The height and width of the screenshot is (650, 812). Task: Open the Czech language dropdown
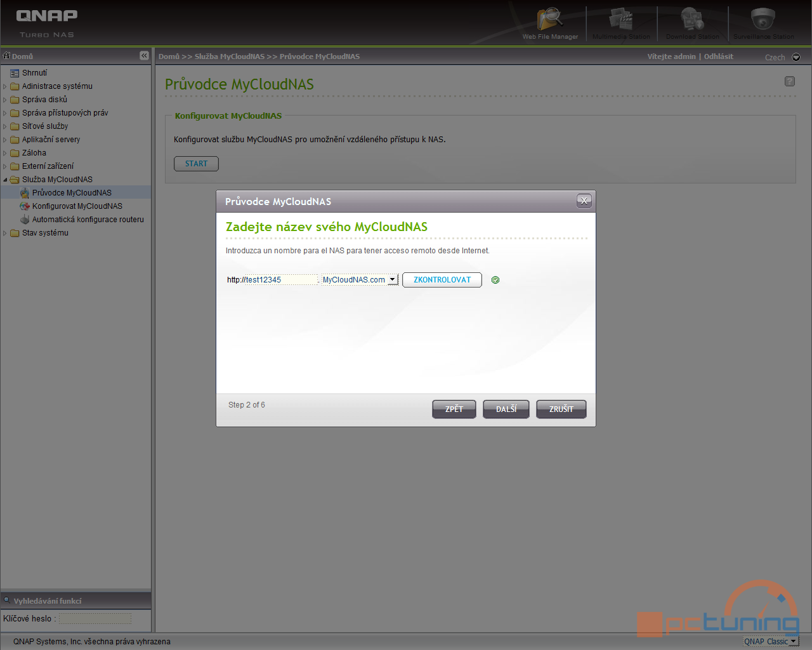pyautogui.click(x=796, y=57)
